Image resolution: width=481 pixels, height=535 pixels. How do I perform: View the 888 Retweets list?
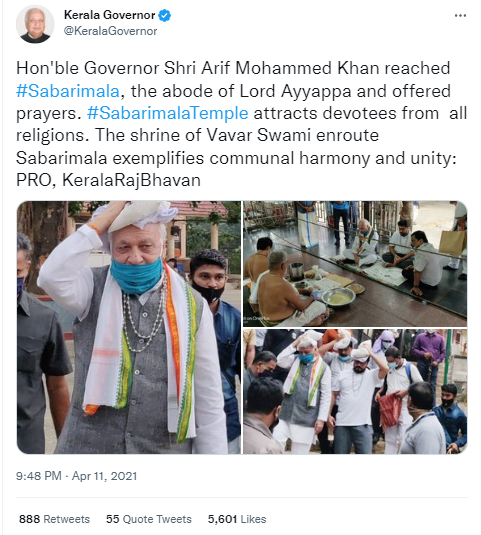point(54,519)
